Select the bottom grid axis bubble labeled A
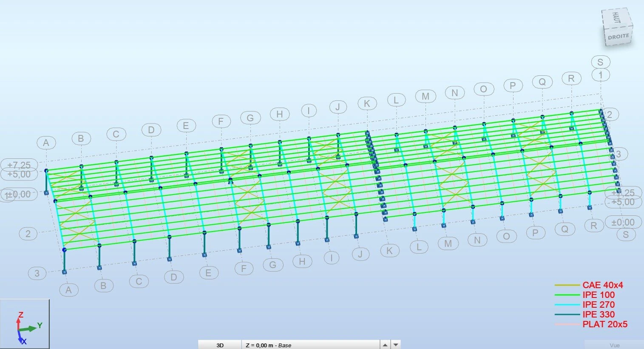Viewport: 644px width, 349px height. tap(69, 290)
